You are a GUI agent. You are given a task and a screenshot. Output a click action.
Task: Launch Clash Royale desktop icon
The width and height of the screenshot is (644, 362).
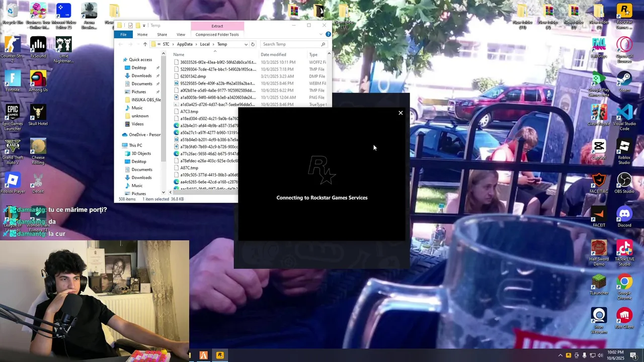pyautogui.click(x=599, y=115)
